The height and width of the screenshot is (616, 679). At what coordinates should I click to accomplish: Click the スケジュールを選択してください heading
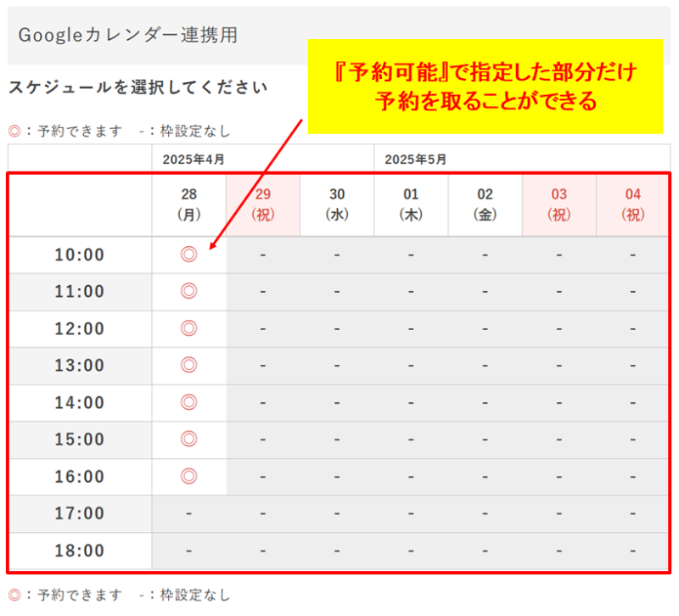point(138,87)
